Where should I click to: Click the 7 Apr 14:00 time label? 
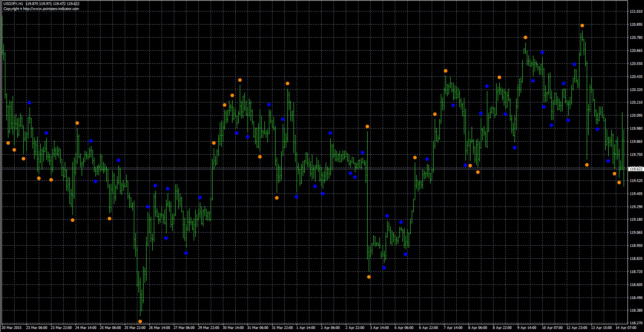[x=453, y=328]
